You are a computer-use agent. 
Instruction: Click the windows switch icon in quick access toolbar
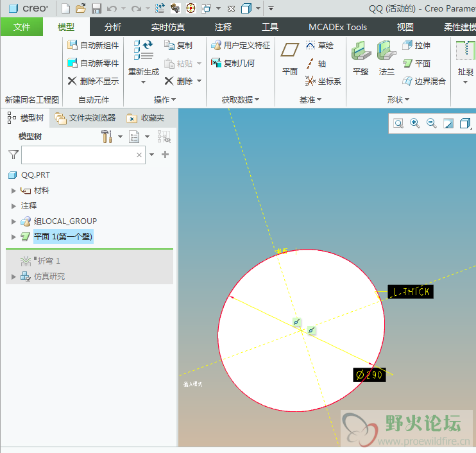coord(207,8)
